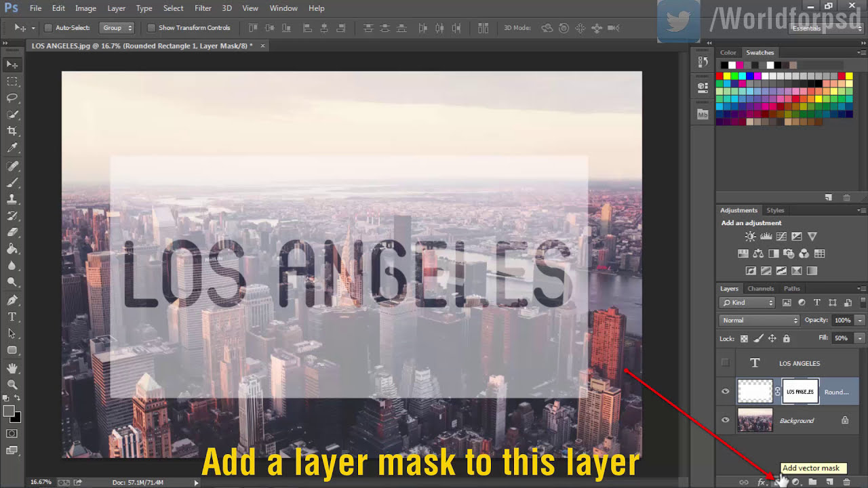Create a new swatch in Swatches panel

829,197
